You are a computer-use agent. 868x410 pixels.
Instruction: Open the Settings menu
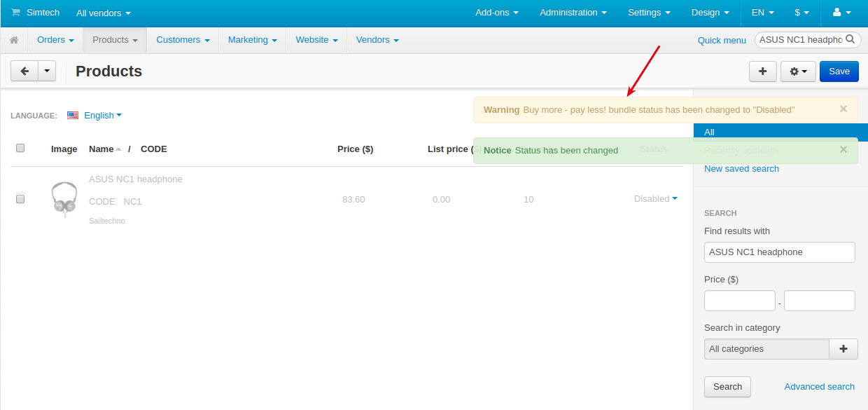[x=649, y=13]
